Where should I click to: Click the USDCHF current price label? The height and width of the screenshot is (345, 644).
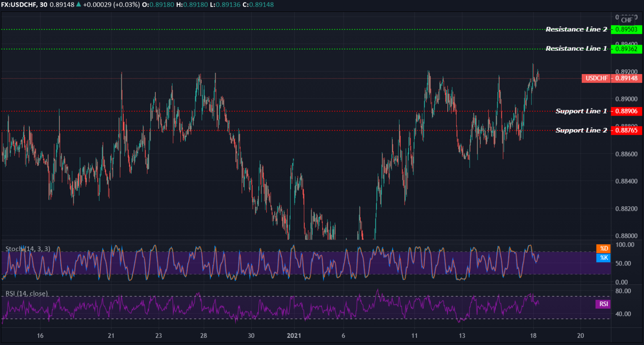(596, 78)
